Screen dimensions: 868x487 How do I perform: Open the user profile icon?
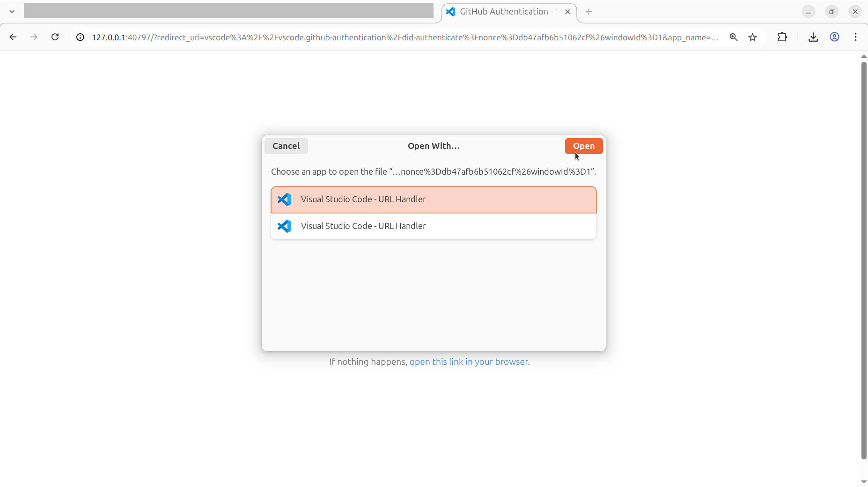tap(834, 37)
